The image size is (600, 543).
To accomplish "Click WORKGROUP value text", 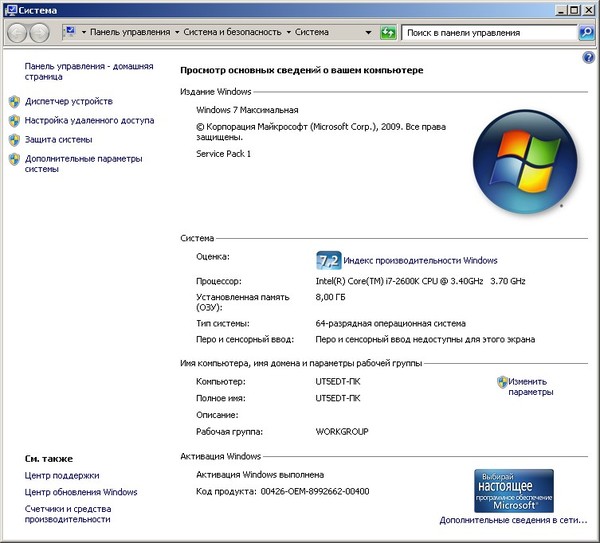I will [x=342, y=432].
